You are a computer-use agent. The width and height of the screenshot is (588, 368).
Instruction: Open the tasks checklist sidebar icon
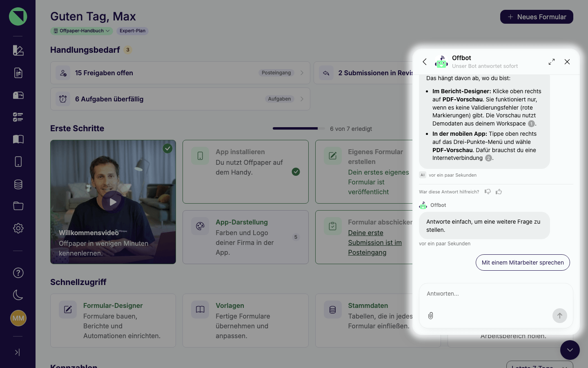(x=18, y=117)
